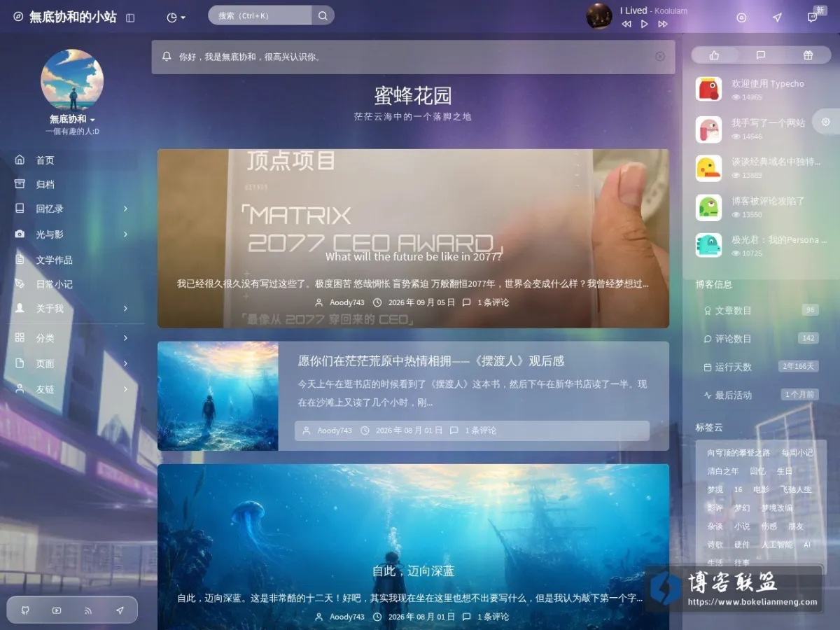The height and width of the screenshot is (630, 840).
Task: Select the 小说 tag
Action: pyautogui.click(x=742, y=526)
